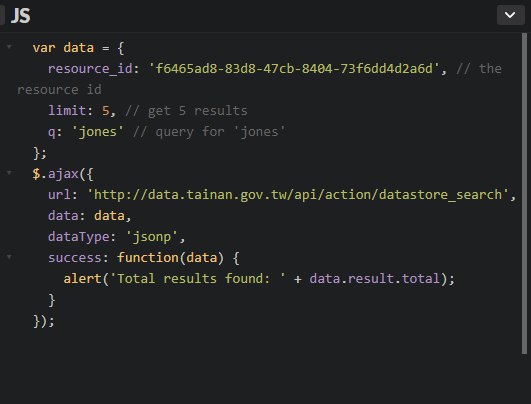Click the 'resource_id' property name
Viewport: 531px width, 404px height.
pos(90,69)
